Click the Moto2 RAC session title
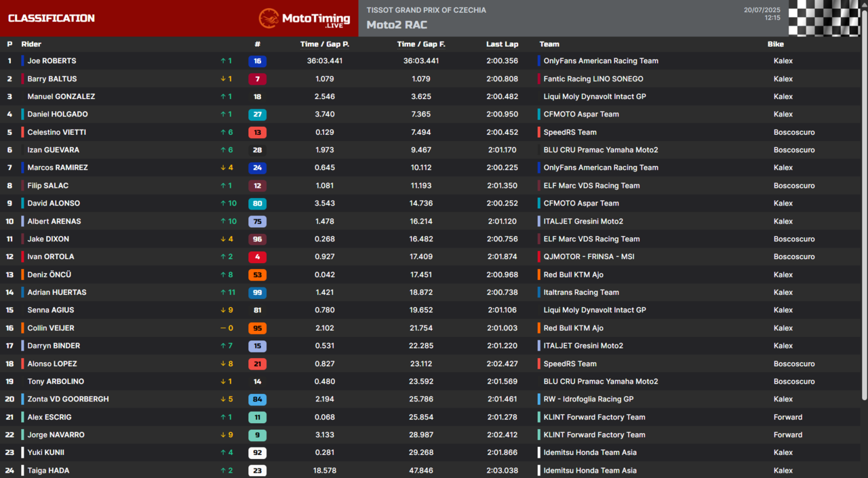The width and height of the screenshot is (868, 478). pos(397,25)
